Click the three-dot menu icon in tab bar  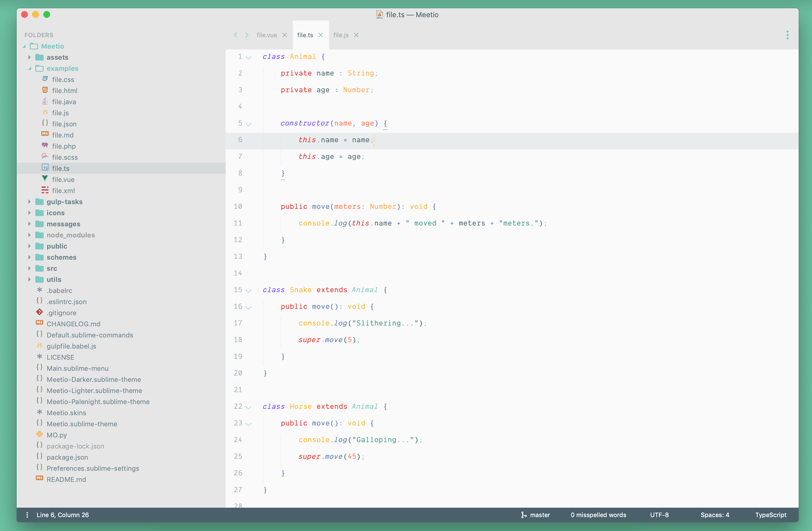click(x=787, y=35)
